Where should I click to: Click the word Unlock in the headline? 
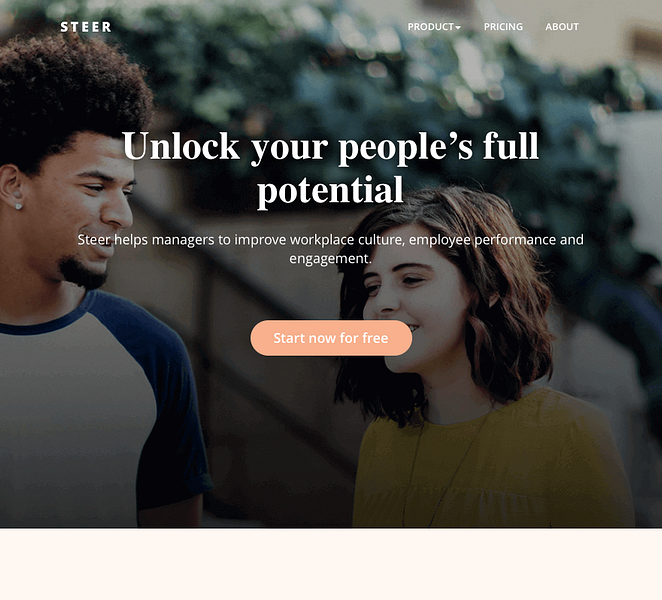181,146
